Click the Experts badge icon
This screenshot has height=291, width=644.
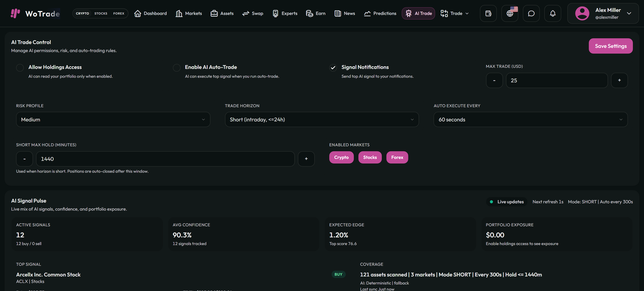coord(275,13)
